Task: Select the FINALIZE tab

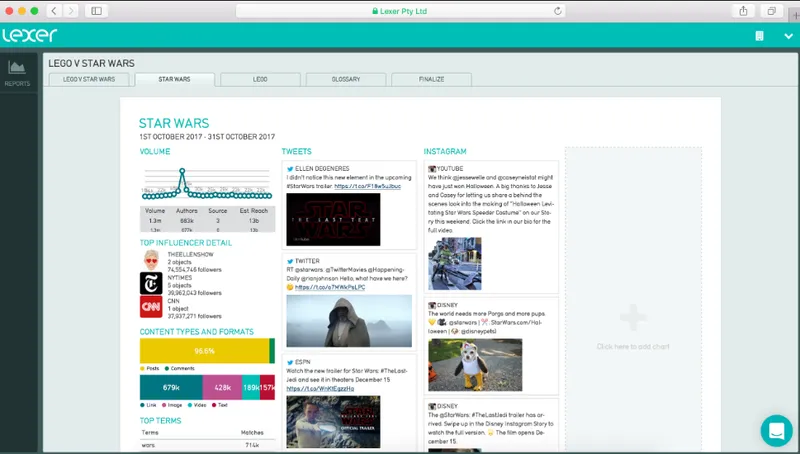Action: pyautogui.click(x=432, y=79)
